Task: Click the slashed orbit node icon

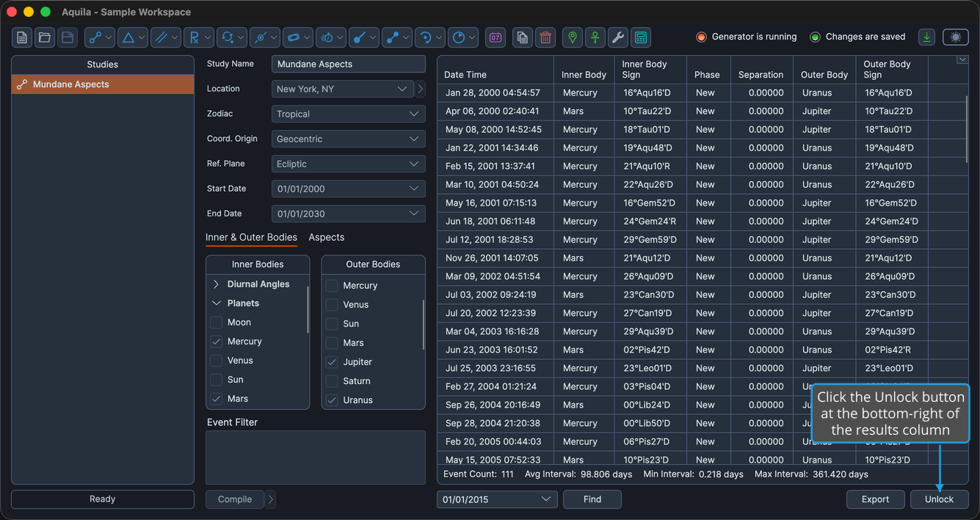Action: coord(265,37)
